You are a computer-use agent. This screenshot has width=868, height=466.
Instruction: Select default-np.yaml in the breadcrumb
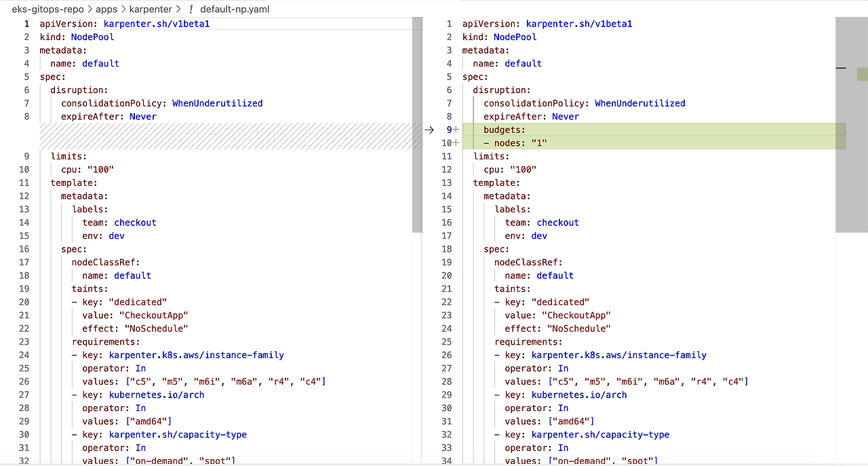pyautogui.click(x=235, y=9)
